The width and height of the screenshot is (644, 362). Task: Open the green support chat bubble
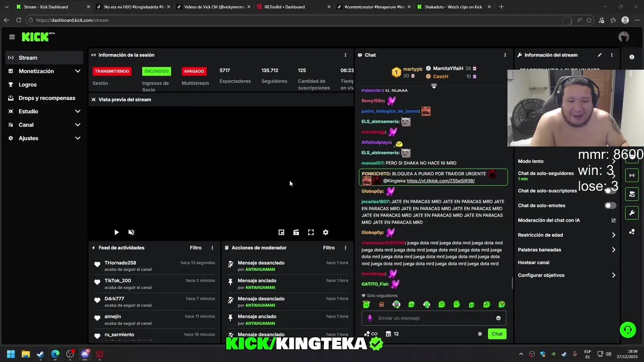pyautogui.click(x=627, y=330)
